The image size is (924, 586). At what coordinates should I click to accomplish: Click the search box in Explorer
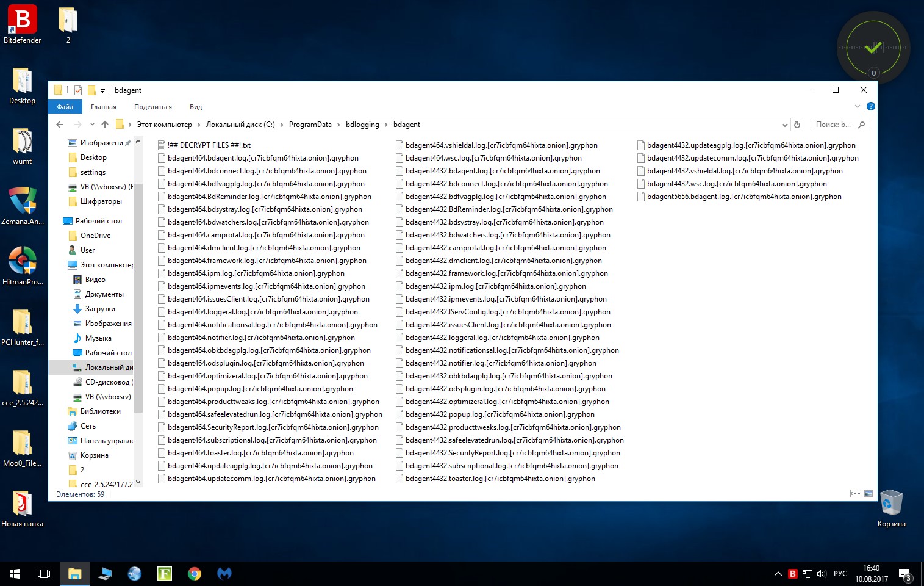[840, 125]
